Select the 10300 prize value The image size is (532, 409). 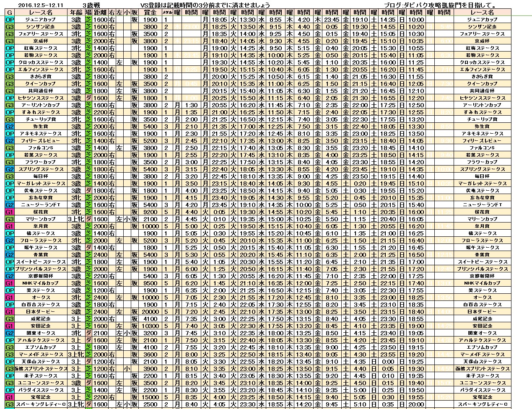pyautogui.click(x=150, y=326)
